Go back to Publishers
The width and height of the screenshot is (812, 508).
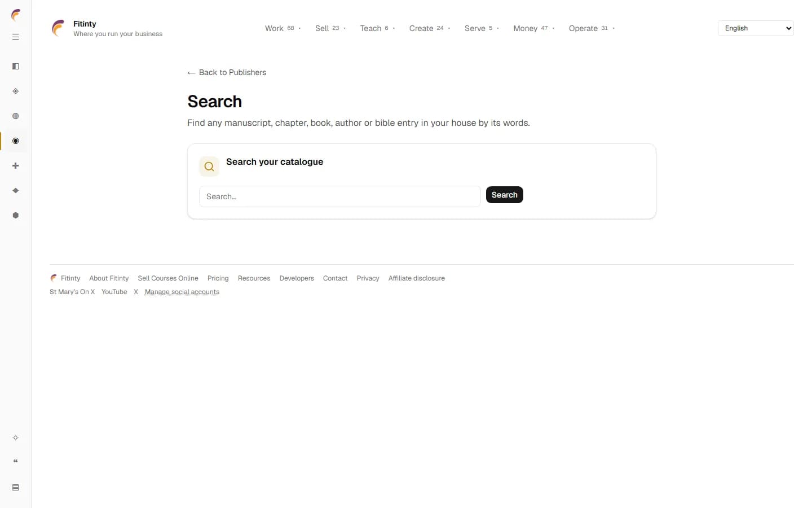(x=227, y=72)
